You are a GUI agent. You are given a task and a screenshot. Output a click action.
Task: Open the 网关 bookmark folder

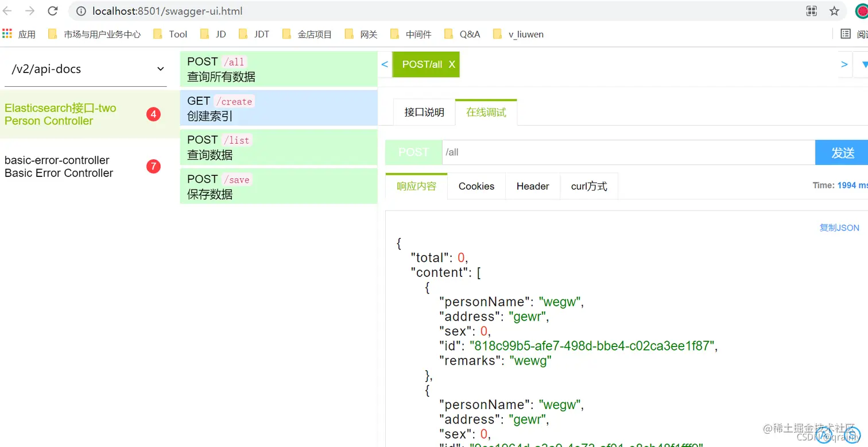(362, 34)
